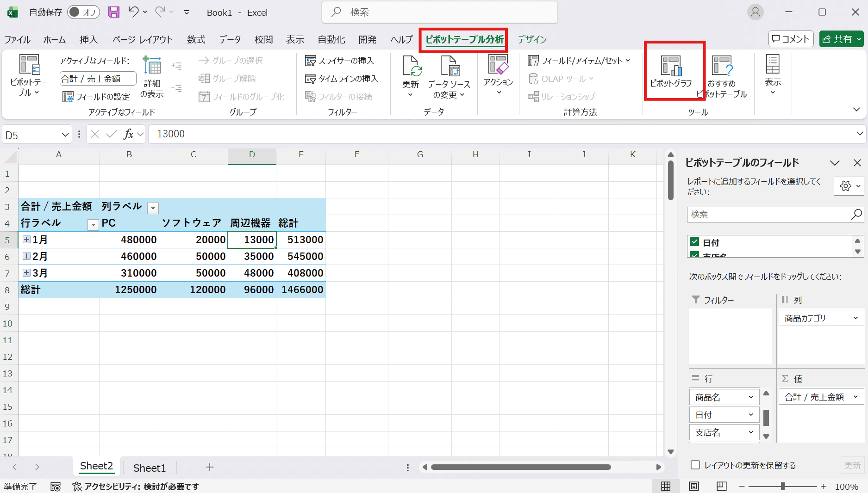Switch to page break preview view icon
The height and width of the screenshot is (493, 868).
721,486
